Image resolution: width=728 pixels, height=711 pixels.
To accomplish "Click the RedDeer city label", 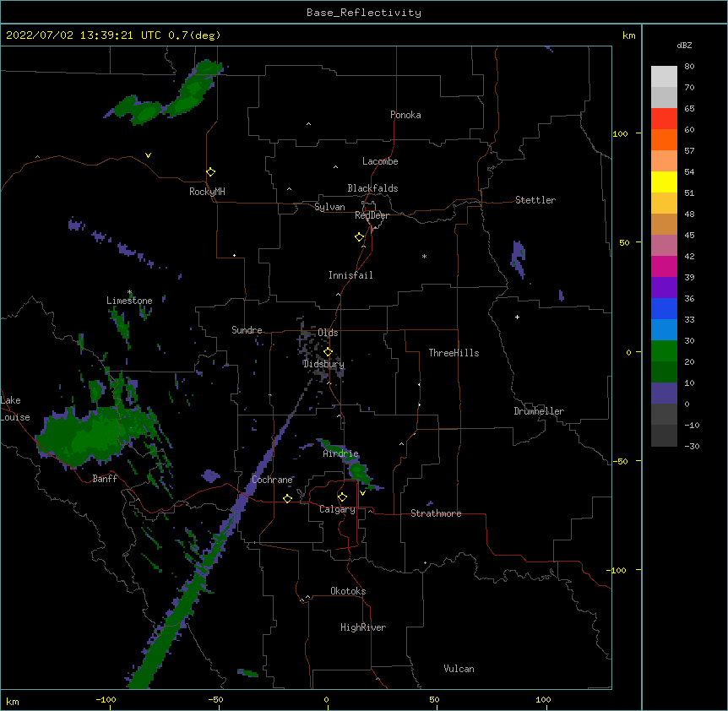I will click(372, 215).
